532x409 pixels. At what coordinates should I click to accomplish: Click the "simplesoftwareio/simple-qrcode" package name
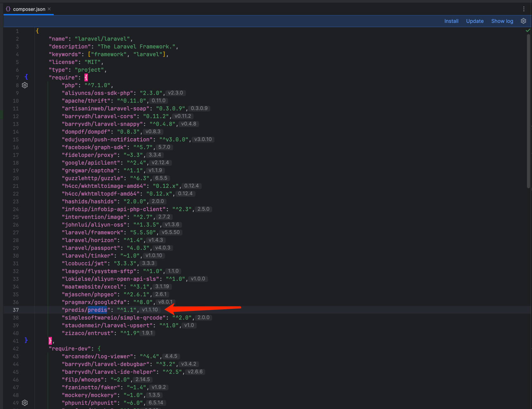tap(113, 317)
